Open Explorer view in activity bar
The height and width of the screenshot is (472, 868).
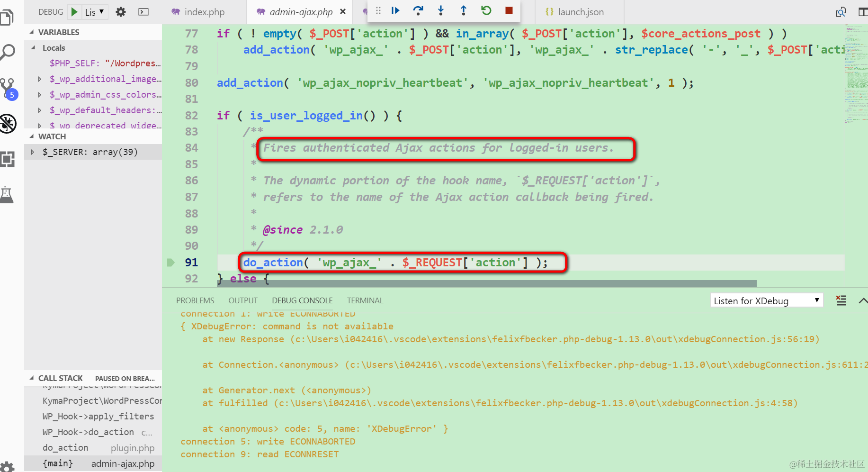tap(8, 18)
